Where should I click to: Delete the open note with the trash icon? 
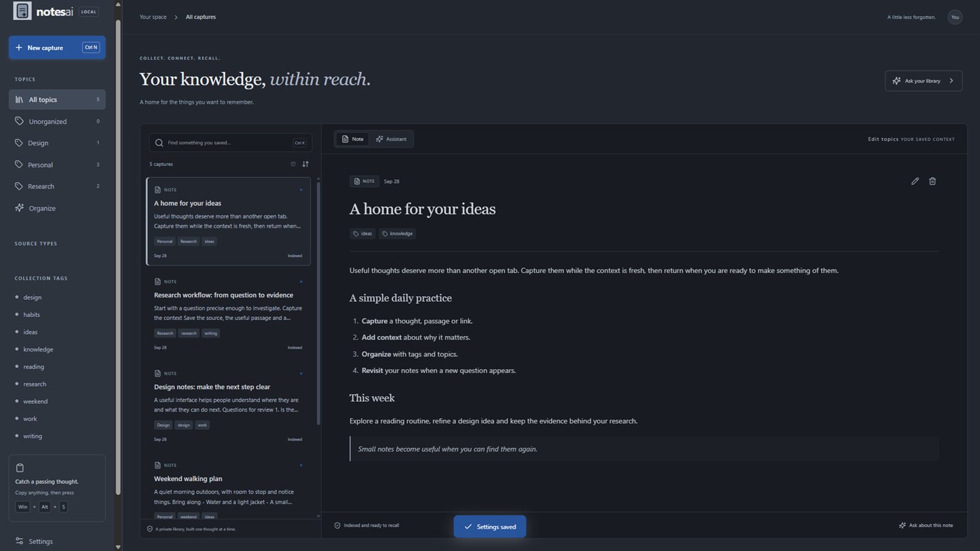click(932, 181)
